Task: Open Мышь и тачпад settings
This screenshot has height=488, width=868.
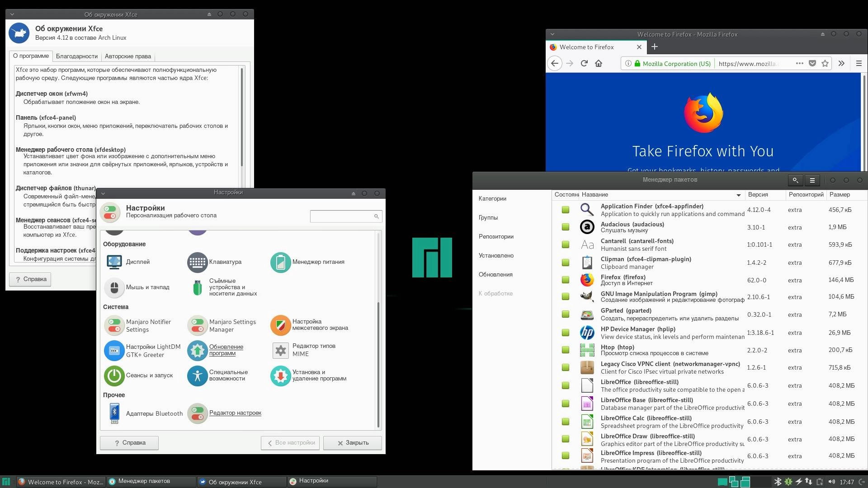Action: pos(137,287)
